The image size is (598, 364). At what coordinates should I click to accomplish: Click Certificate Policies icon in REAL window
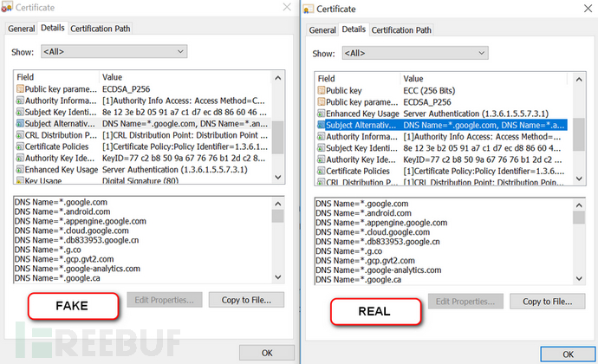tap(322, 171)
